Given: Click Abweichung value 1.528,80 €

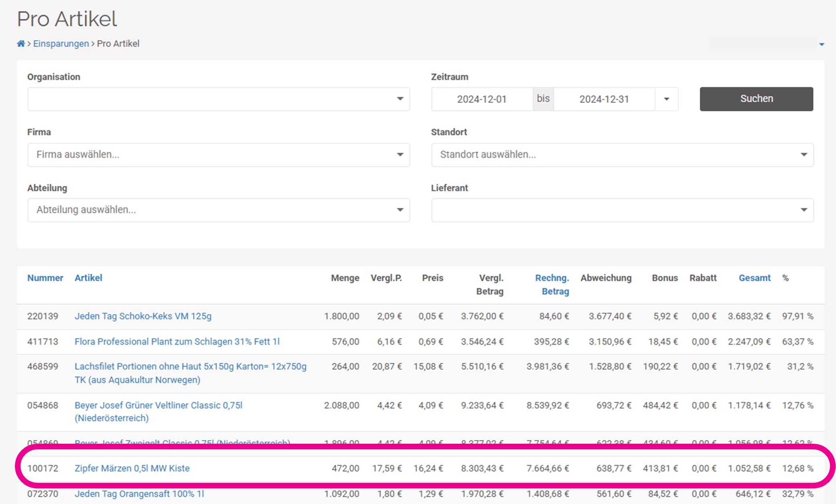Looking at the screenshot, I should pos(610,367).
